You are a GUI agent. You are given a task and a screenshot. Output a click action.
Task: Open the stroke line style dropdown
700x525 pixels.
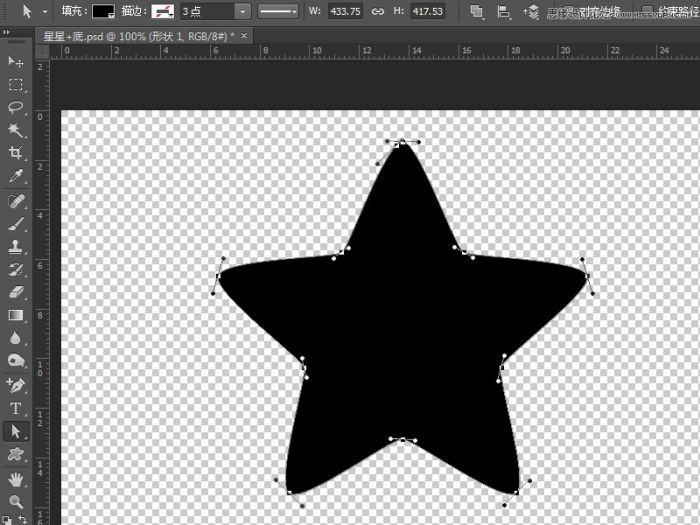278,11
